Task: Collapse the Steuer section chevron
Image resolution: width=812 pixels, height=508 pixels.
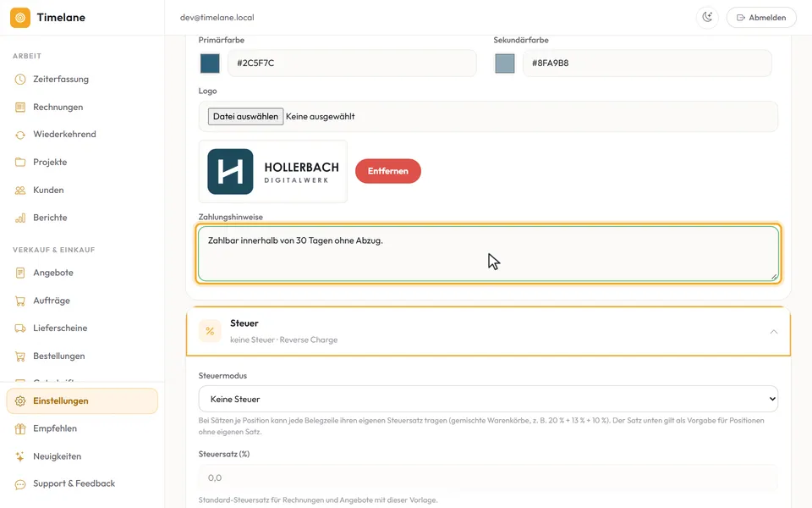Action: [774, 332]
